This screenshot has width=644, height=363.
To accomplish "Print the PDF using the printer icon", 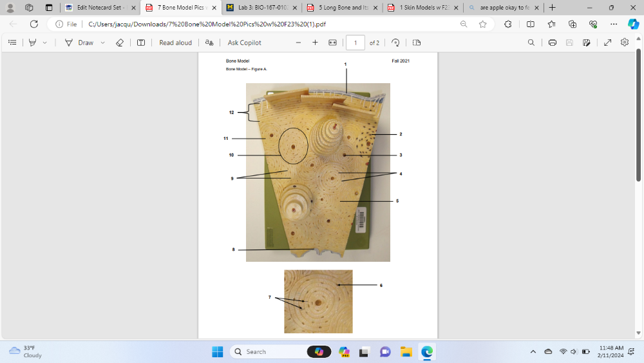I will (x=553, y=43).
